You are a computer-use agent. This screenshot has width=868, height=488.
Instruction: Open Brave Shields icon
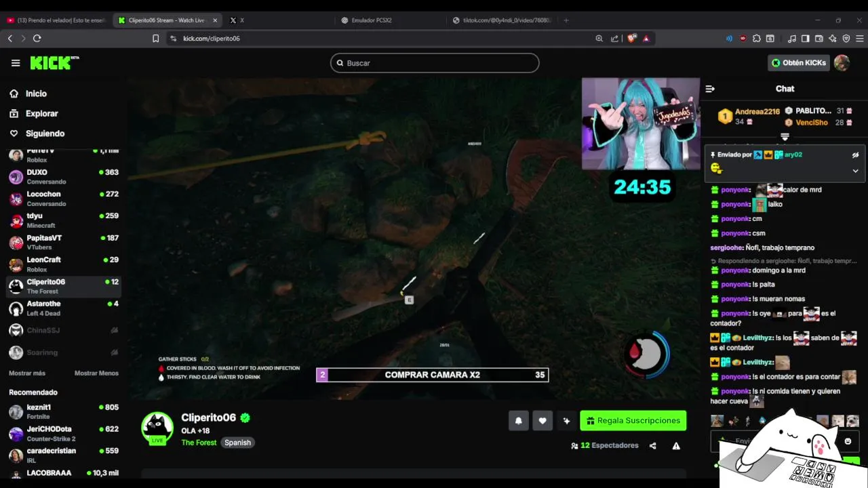pos(632,39)
